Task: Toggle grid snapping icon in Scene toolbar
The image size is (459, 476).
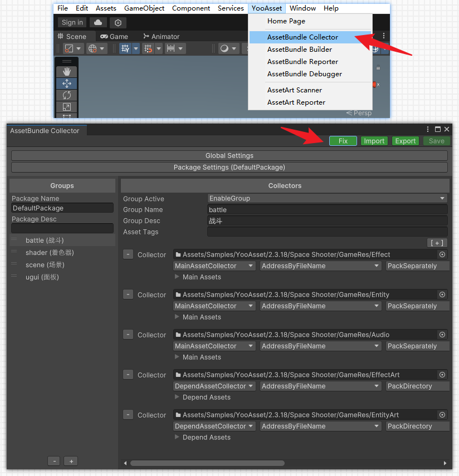Action: coord(148,48)
